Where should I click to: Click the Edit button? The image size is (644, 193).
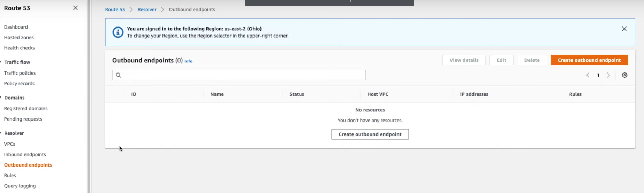pos(501,60)
